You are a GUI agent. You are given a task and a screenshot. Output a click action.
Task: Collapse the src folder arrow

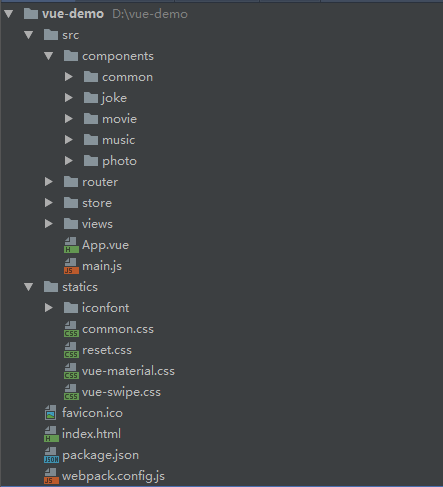tap(29, 35)
